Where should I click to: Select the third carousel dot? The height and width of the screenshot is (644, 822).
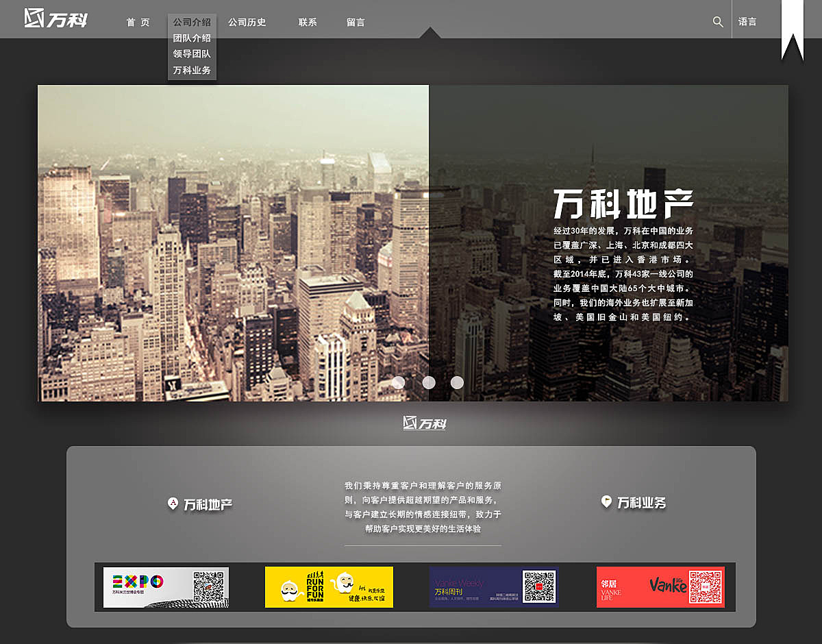point(457,382)
